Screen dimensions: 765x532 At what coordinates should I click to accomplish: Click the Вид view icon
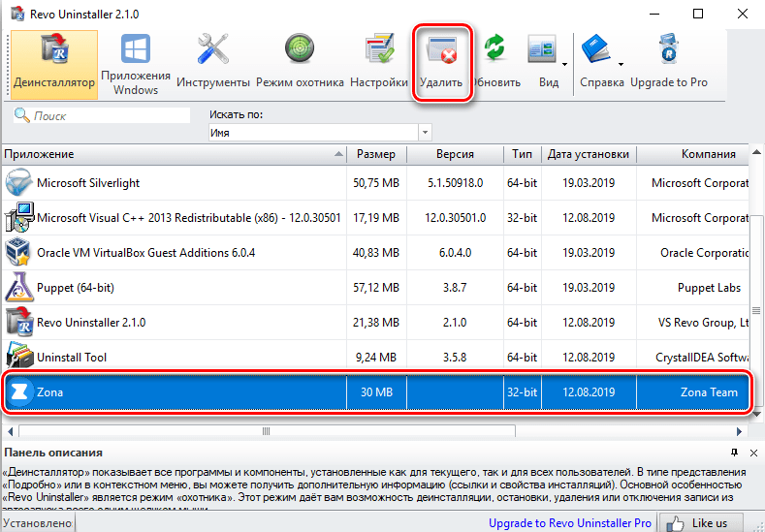(x=542, y=48)
